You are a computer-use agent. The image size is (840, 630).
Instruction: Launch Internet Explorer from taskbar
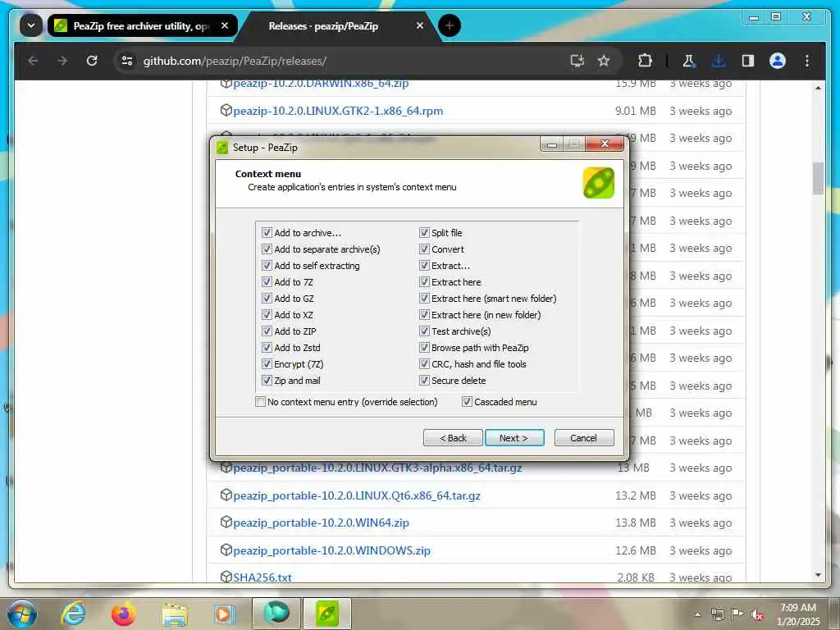coord(73,614)
